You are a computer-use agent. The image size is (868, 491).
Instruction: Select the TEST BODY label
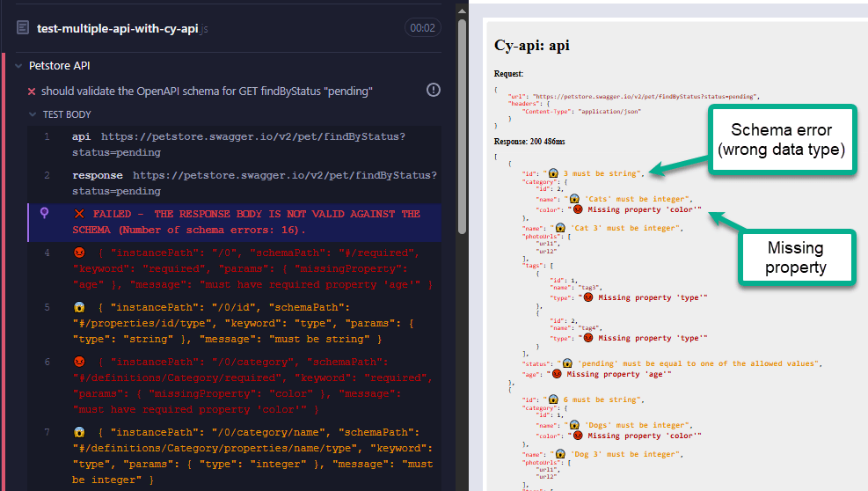point(67,114)
